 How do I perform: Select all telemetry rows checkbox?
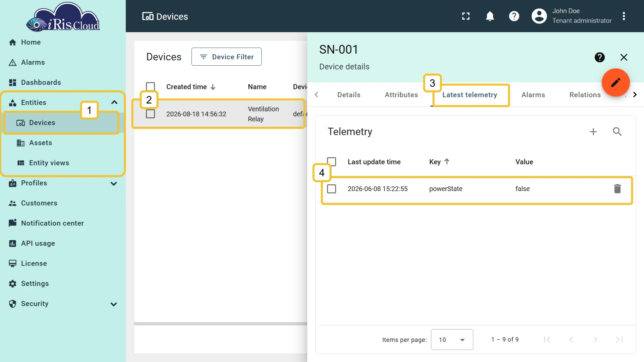[331, 162]
